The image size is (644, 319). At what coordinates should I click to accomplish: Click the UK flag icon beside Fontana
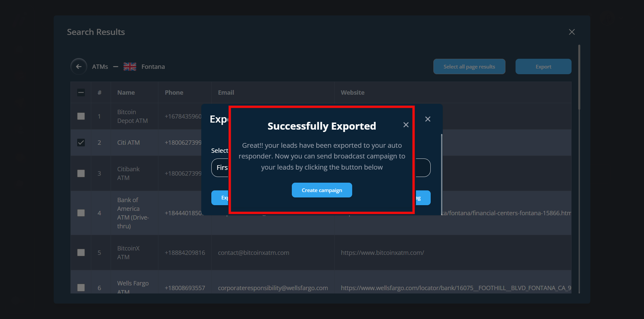(x=130, y=66)
